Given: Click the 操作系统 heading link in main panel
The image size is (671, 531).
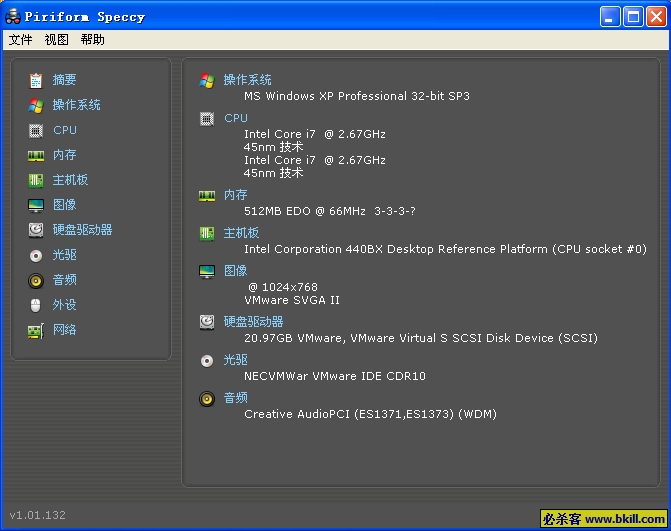Looking at the screenshot, I should (x=247, y=80).
